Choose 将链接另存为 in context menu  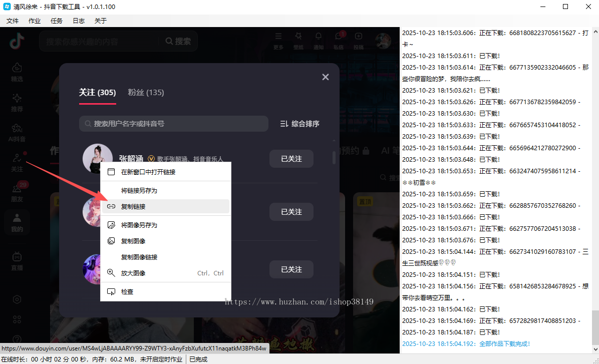(x=165, y=191)
